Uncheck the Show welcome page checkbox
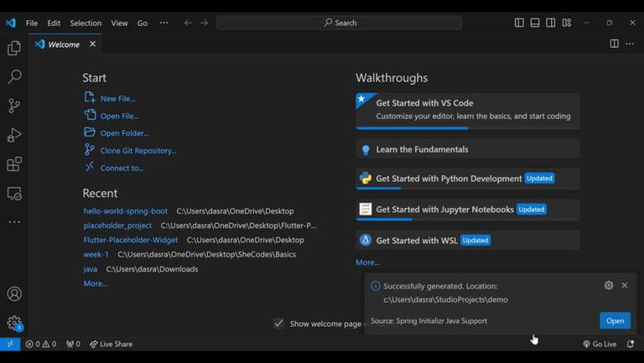This screenshot has height=363, width=644. click(278, 324)
